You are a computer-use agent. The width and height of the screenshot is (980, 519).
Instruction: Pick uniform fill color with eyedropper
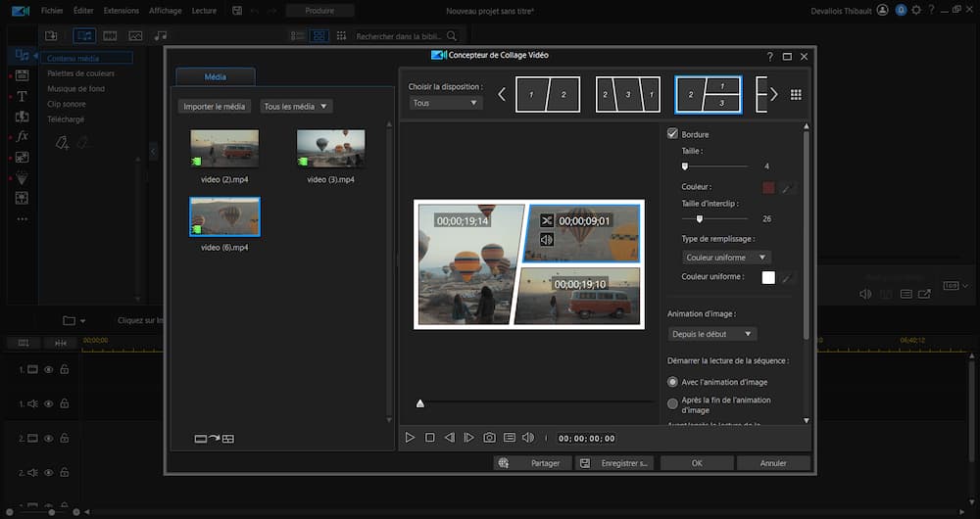click(x=788, y=278)
